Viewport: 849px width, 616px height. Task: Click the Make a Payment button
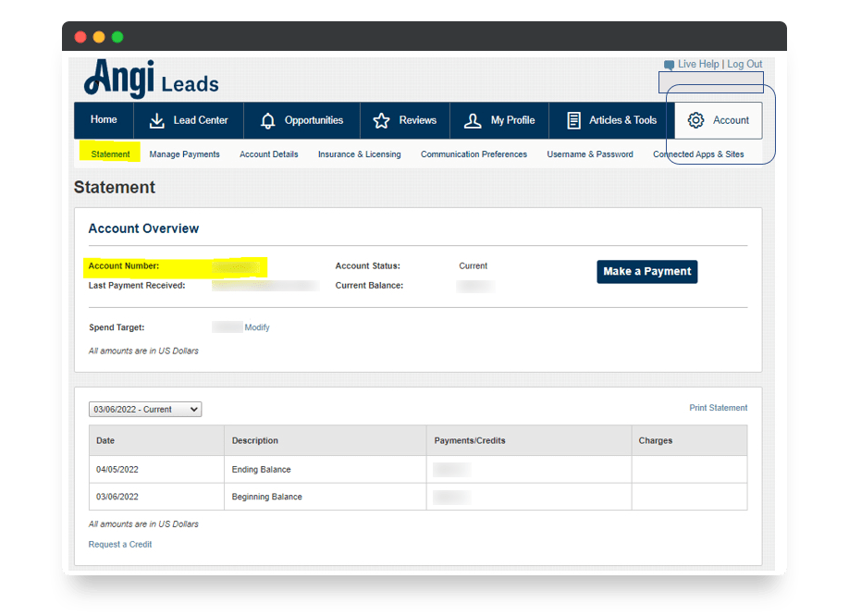pyautogui.click(x=646, y=272)
